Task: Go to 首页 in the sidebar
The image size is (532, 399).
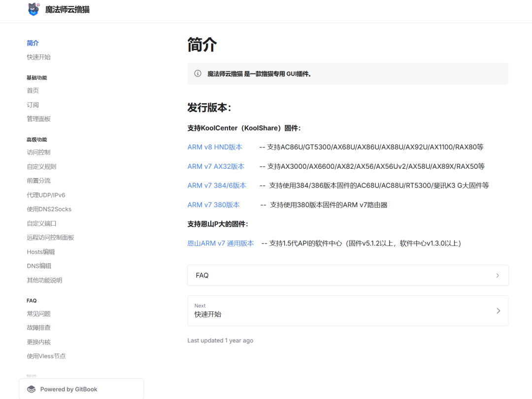Action: [33, 91]
